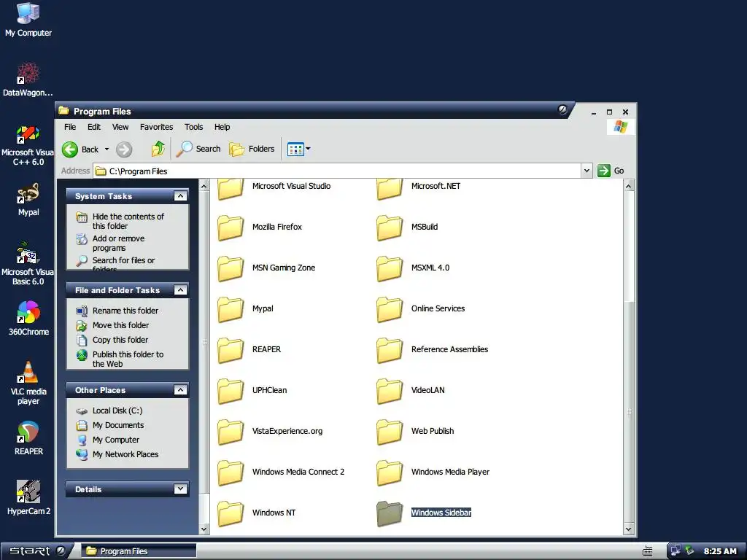Select the Web Publish folder icon
This screenshot has height=560, width=747.
click(390, 432)
